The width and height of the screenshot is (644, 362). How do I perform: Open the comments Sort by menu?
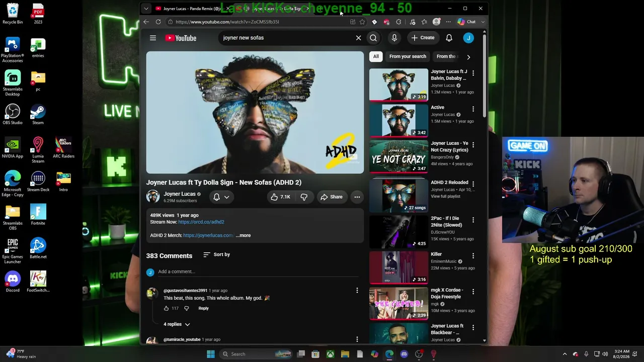(216, 254)
